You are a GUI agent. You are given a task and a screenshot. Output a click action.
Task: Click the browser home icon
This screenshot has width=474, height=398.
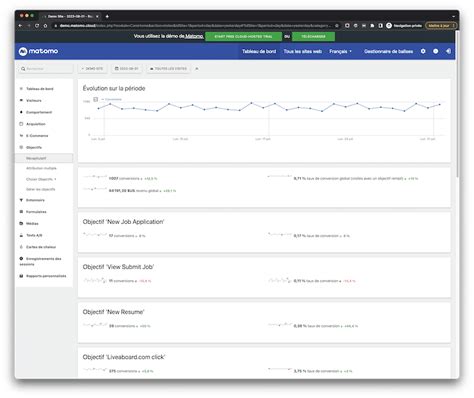pos(45,26)
